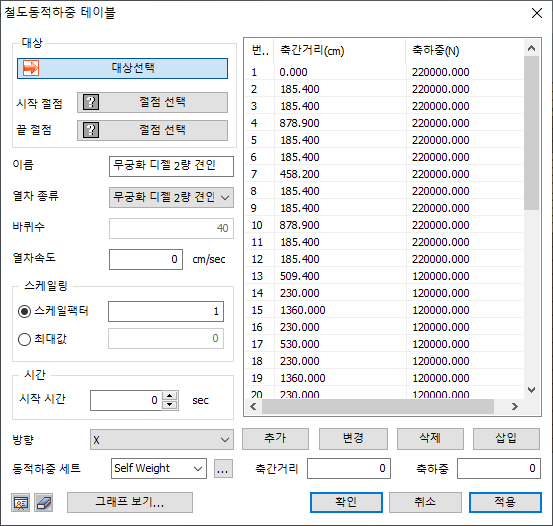553x526 pixels.
Task: Click the 스케일팩터 value field
Action: click(166, 312)
